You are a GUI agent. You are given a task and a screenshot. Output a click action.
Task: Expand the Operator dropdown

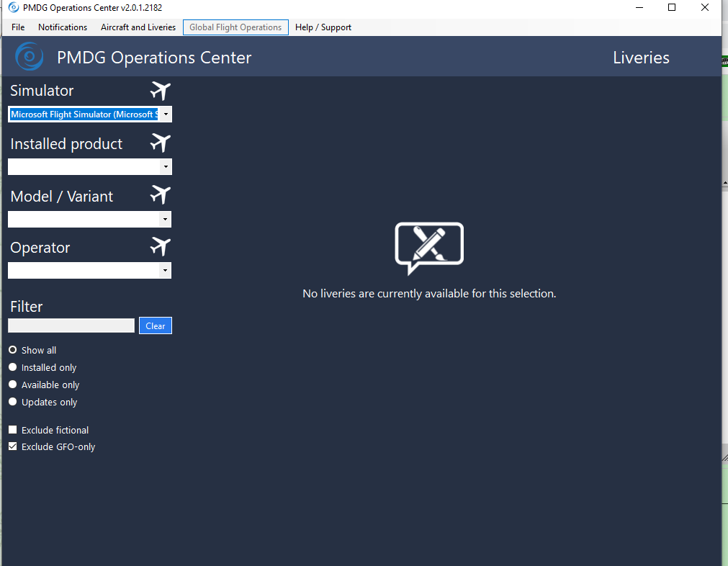[166, 270]
